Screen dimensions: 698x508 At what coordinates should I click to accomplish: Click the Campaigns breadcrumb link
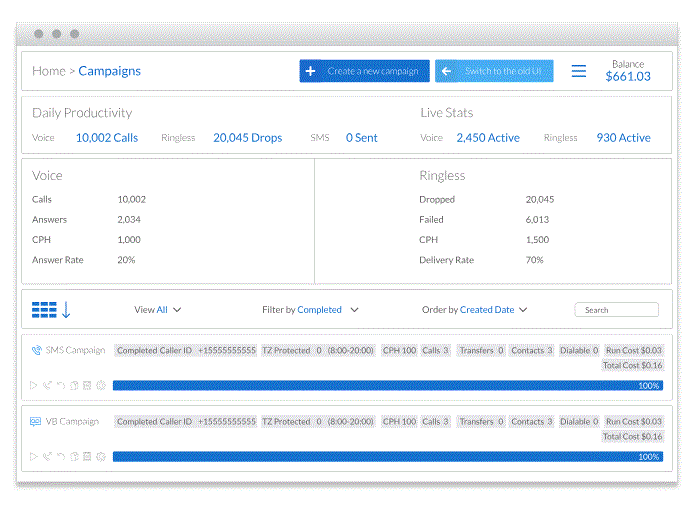[x=110, y=71]
